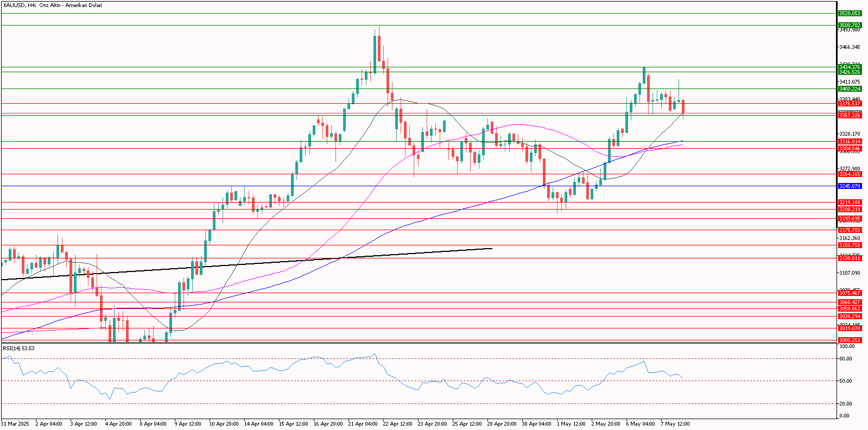This screenshot has height=430, width=868.
Task: Click the 3162.360 price scale value
Action: click(850, 238)
